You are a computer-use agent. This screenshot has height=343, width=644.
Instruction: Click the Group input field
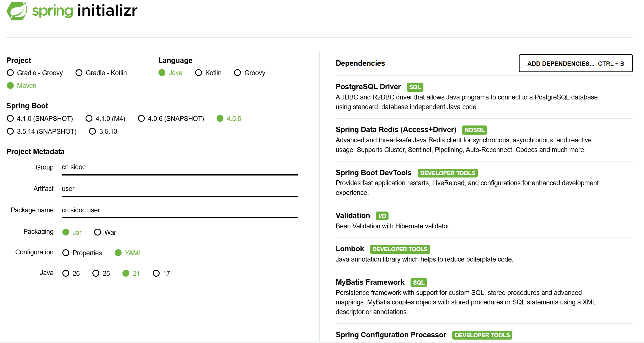tap(179, 167)
